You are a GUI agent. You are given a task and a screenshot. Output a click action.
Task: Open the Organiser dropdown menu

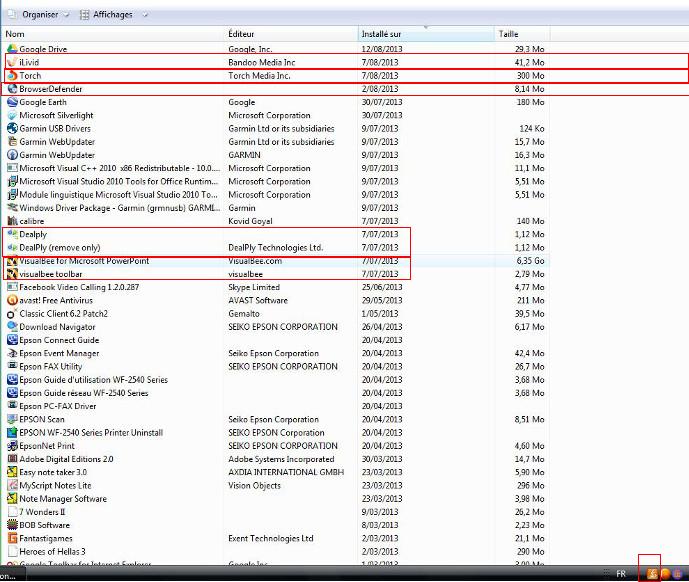click(x=39, y=15)
